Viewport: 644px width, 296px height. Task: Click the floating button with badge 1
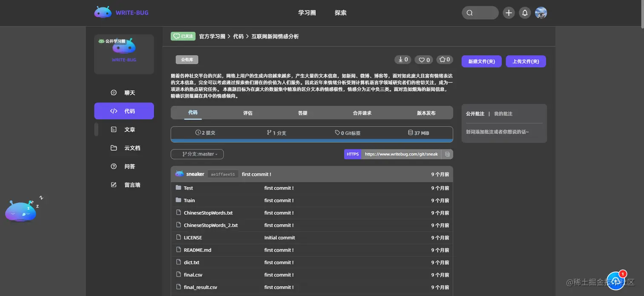[616, 280]
